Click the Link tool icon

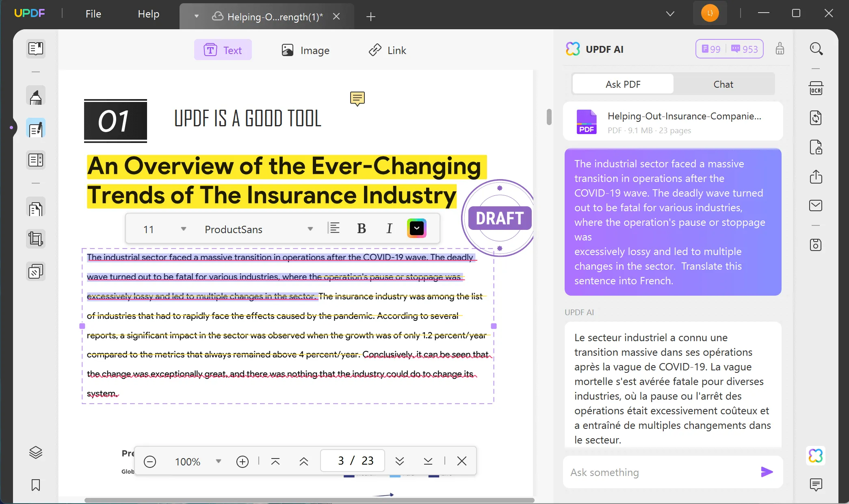pyautogui.click(x=375, y=50)
